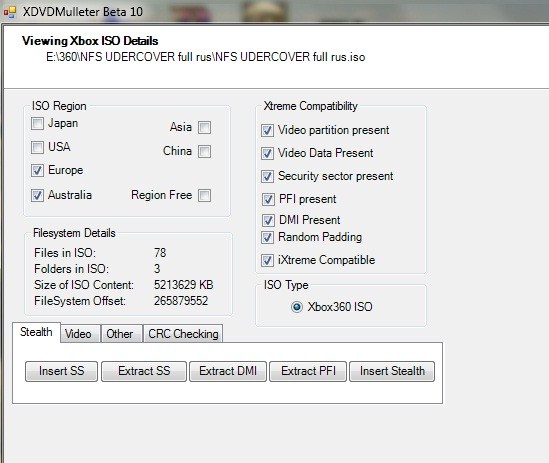This screenshot has height=463, width=549.
Task: Click the Extract DMI button
Action: pos(228,371)
